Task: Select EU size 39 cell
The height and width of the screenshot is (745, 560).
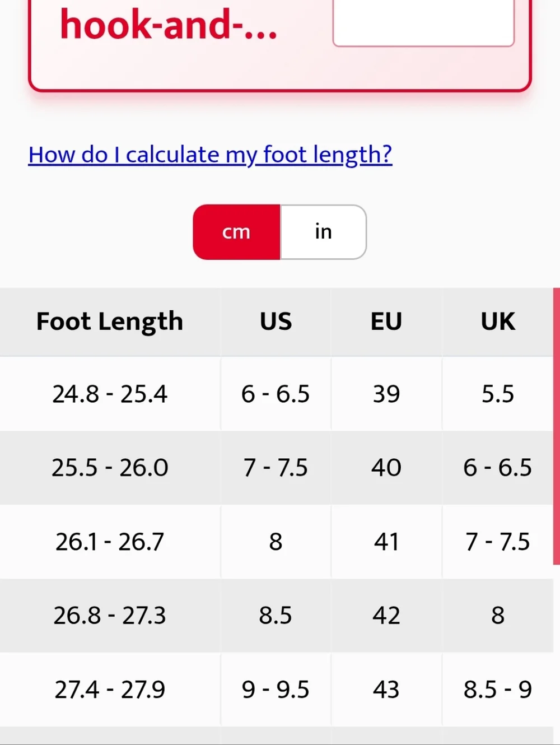Action: pyautogui.click(x=386, y=394)
